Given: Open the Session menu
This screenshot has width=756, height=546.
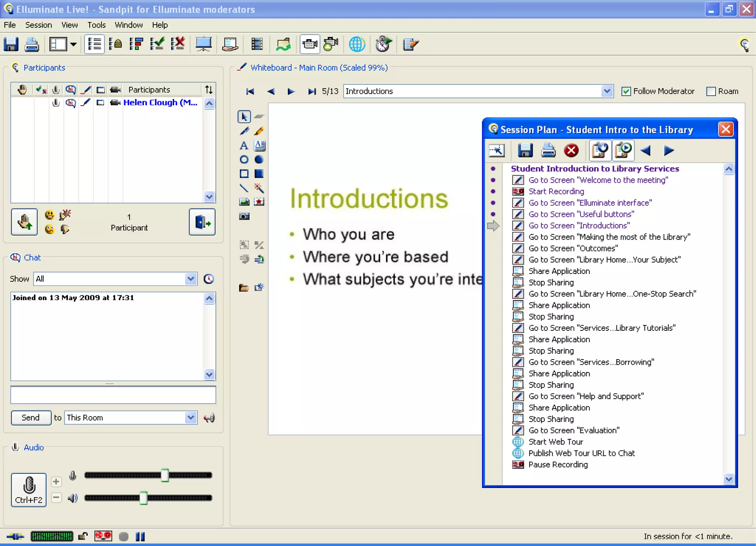Looking at the screenshot, I should point(38,25).
